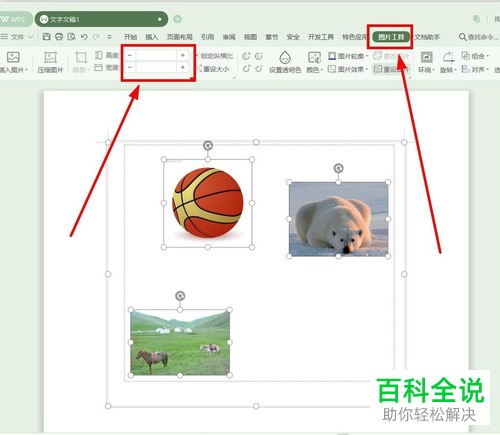Click the Print icon
The height and width of the screenshot is (435, 500).
(59, 37)
